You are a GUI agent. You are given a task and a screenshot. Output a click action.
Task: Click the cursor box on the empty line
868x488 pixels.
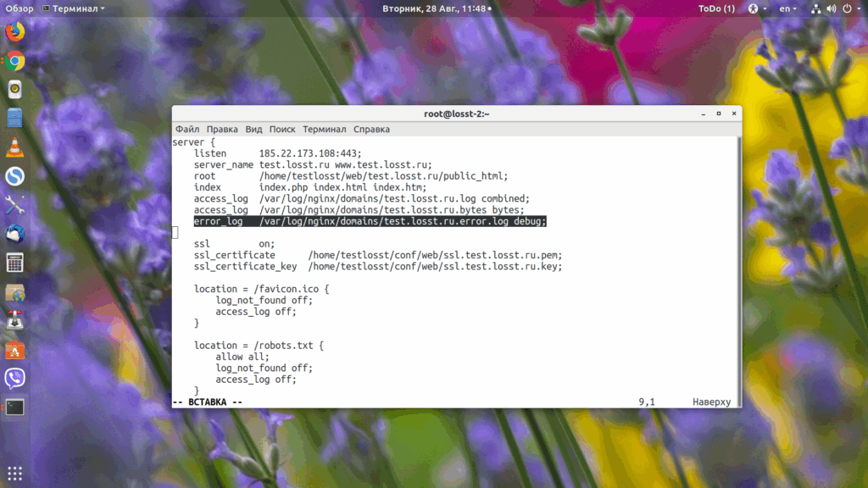coord(175,232)
